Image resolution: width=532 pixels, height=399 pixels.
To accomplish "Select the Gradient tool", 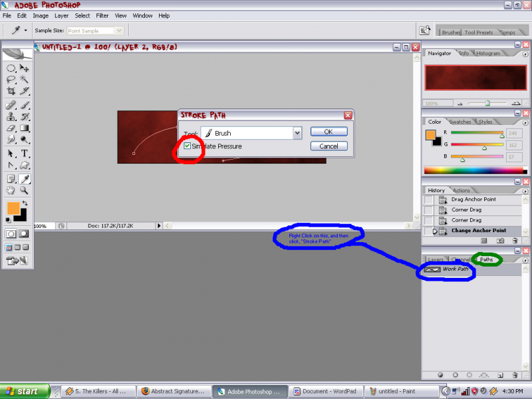I will 24,128.
